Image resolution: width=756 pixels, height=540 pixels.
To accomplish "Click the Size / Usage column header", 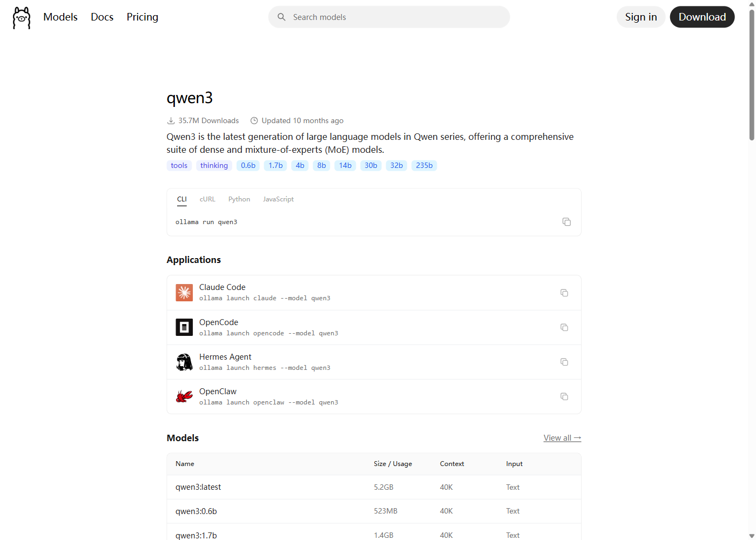I will pyautogui.click(x=393, y=464).
